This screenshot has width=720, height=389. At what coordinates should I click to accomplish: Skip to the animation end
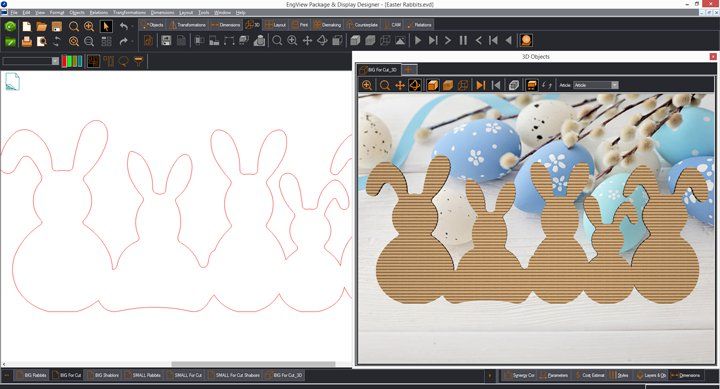[x=433, y=41]
